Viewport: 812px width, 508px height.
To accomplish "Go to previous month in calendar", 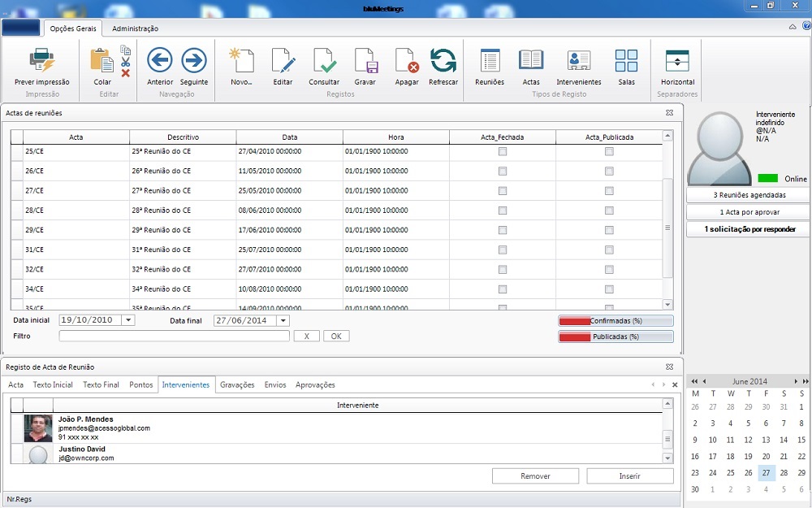I will pyautogui.click(x=704, y=381).
